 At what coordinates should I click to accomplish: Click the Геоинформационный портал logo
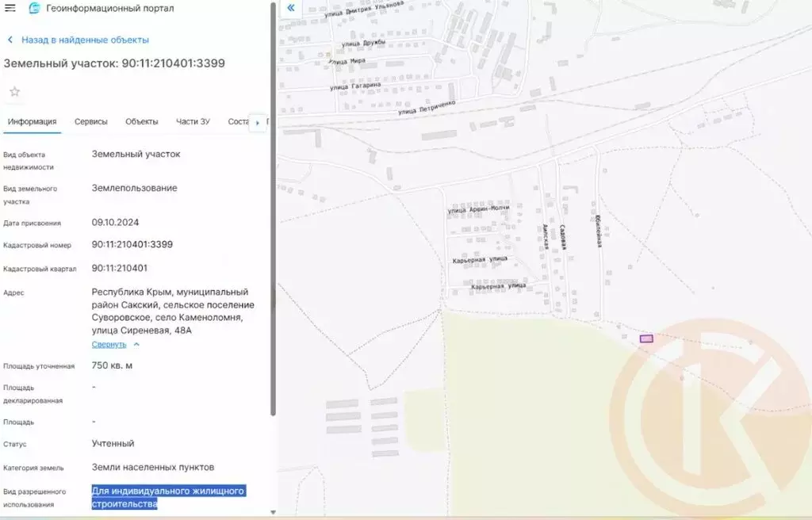click(x=34, y=9)
